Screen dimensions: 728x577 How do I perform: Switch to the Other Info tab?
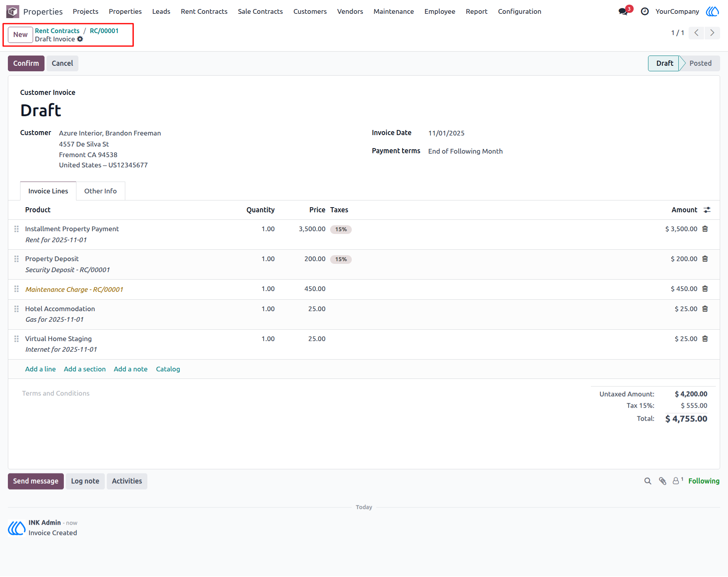point(100,191)
